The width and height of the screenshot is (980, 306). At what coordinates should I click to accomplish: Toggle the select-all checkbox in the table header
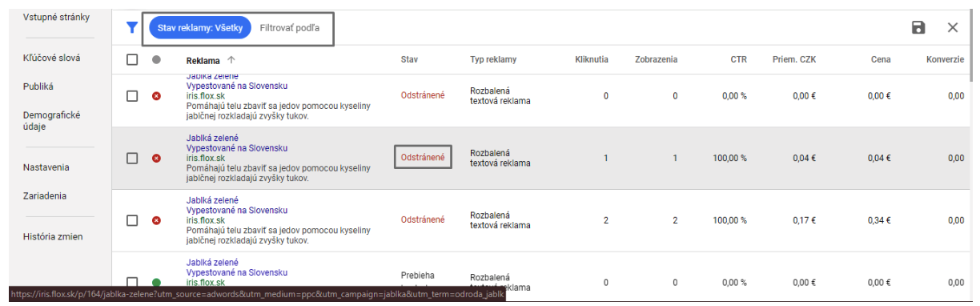tap(132, 59)
